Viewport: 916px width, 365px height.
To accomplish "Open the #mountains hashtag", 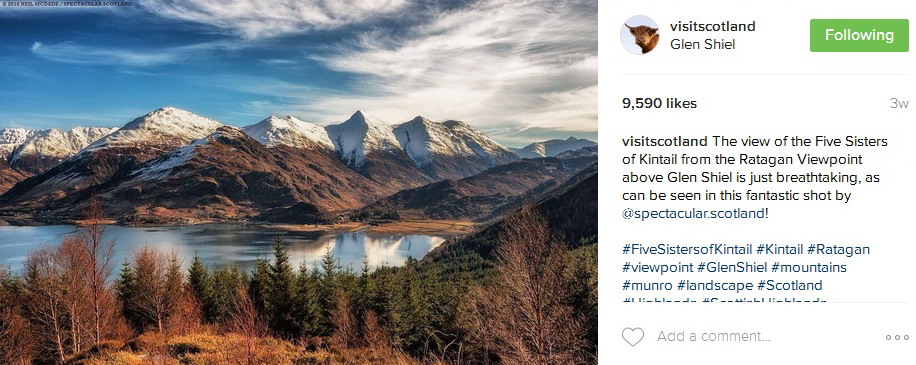I will (809, 268).
